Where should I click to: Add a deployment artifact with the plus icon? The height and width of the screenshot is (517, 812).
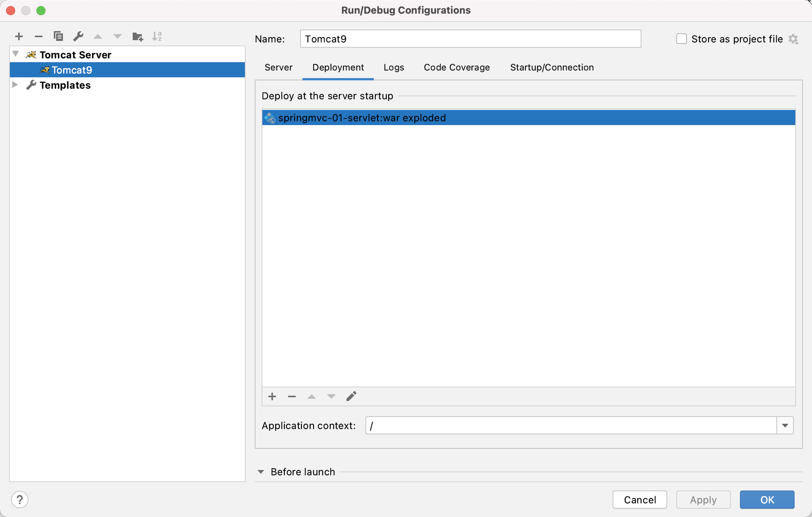[x=272, y=396]
